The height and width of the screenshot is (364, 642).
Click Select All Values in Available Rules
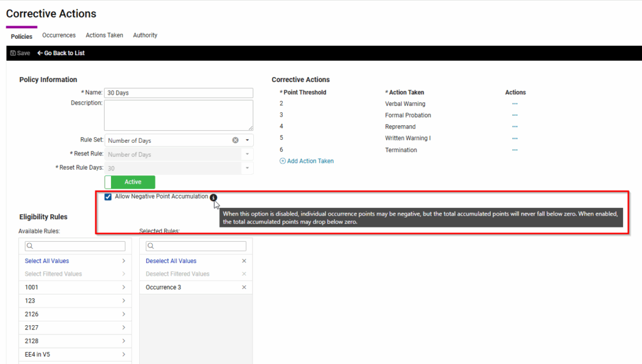click(47, 261)
